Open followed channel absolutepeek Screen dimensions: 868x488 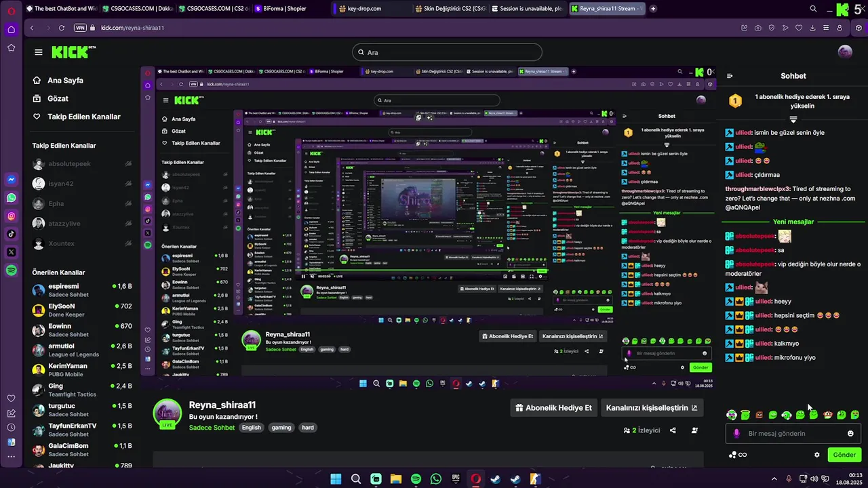click(x=82, y=164)
